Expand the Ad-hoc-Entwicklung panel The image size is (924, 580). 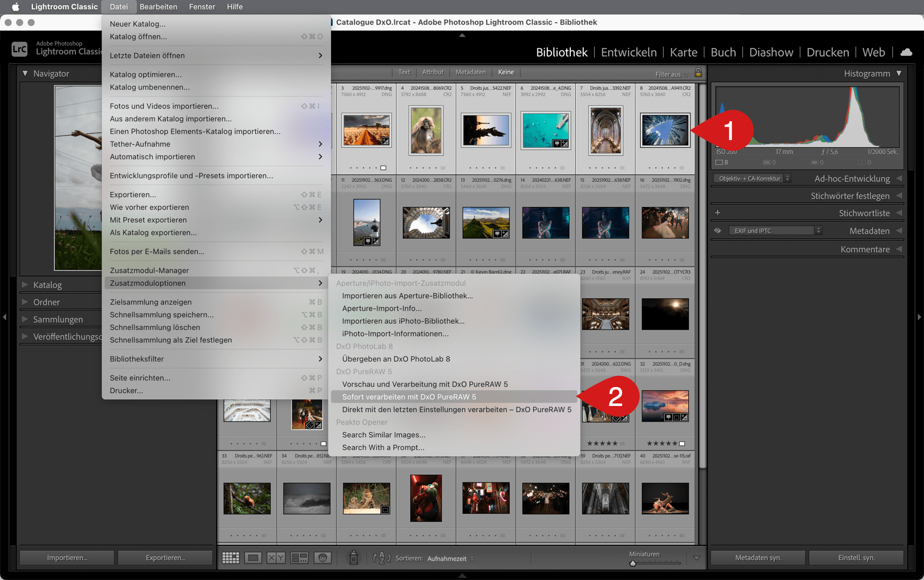pyautogui.click(x=899, y=179)
